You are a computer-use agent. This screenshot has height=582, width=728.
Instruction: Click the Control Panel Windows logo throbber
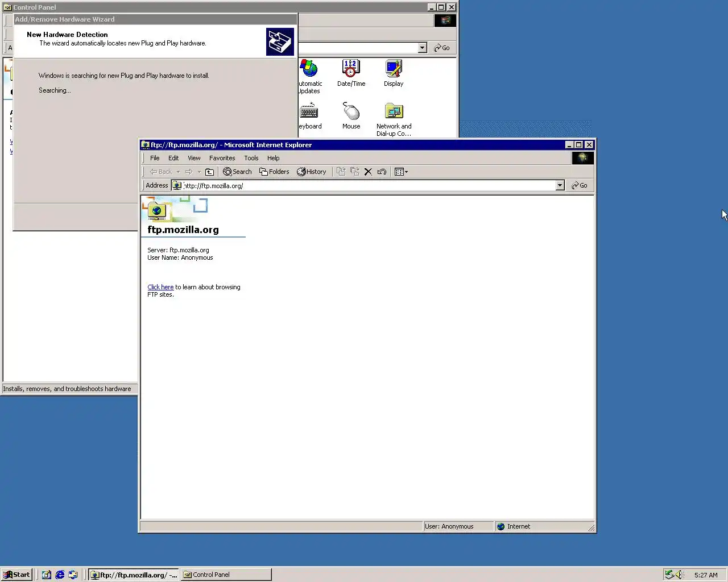pyautogui.click(x=445, y=20)
